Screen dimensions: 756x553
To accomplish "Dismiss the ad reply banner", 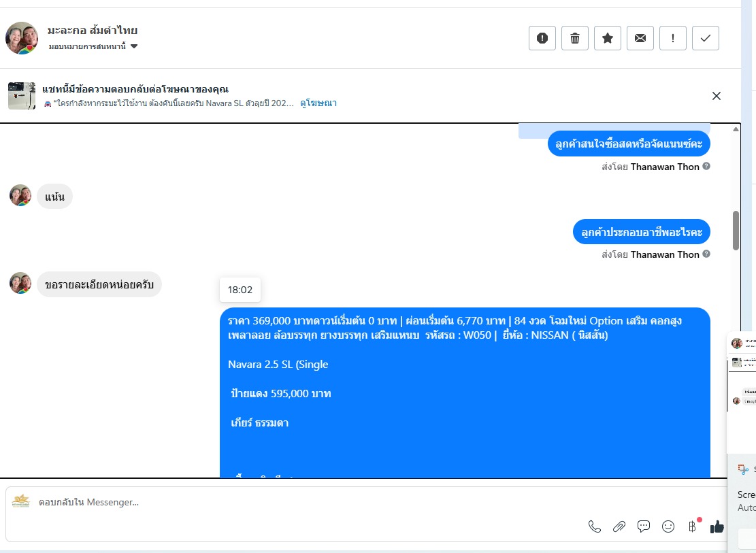I will click(717, 96).
